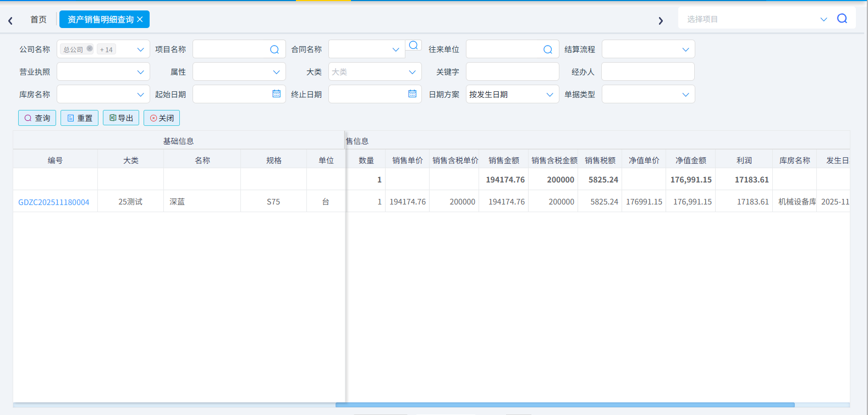Click the search icon in 往来单位 field
This screenshot has height=415, width=868.
click(547, 49)
